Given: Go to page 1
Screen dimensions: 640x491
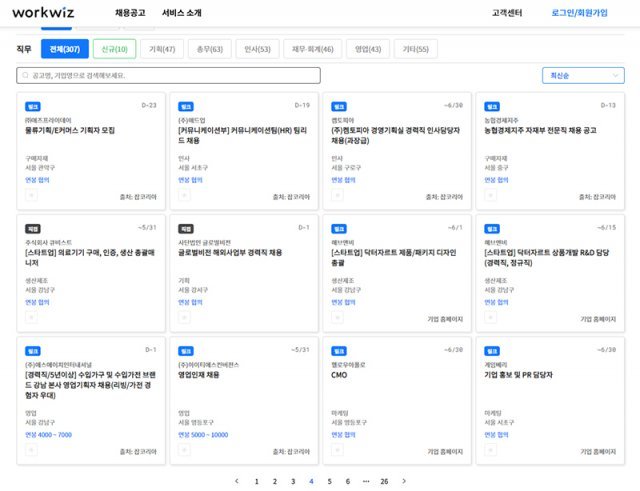Looking at the screenshot, I should tap(257, 481).
